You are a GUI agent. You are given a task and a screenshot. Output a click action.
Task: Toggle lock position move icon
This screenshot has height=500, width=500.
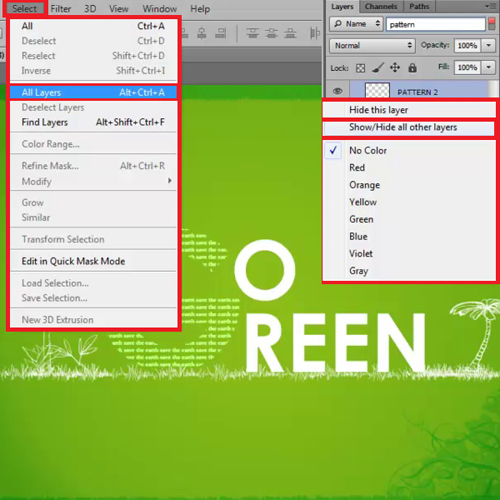tap(395, 68)
